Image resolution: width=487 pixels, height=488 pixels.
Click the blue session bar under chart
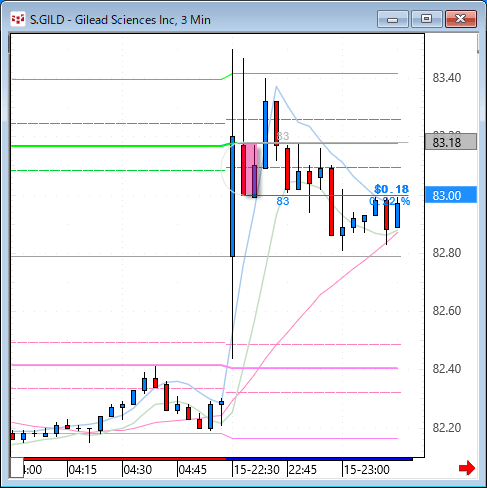[319, 459]
